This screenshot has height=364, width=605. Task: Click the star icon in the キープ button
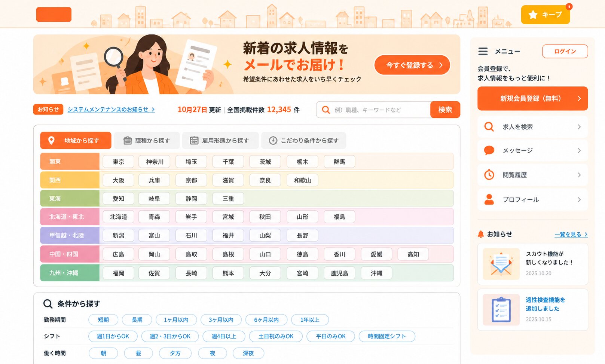coord(533,15)
